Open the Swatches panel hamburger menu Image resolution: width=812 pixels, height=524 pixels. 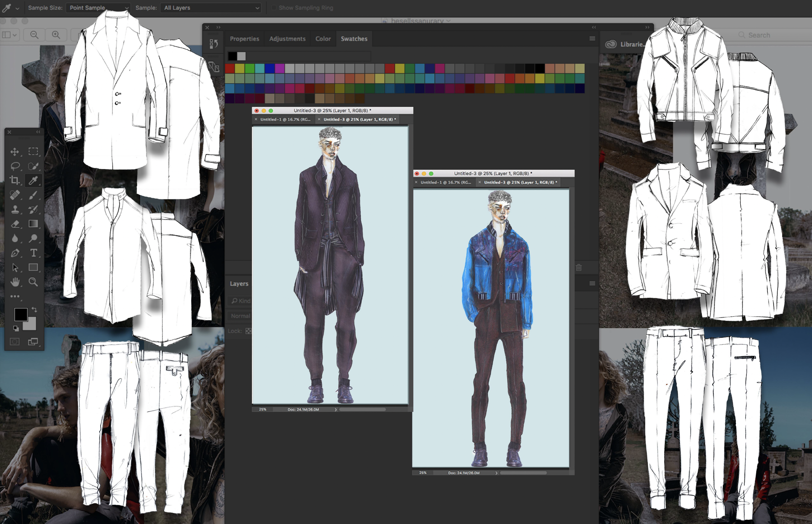pyautogui.click(x=592, y=39)
